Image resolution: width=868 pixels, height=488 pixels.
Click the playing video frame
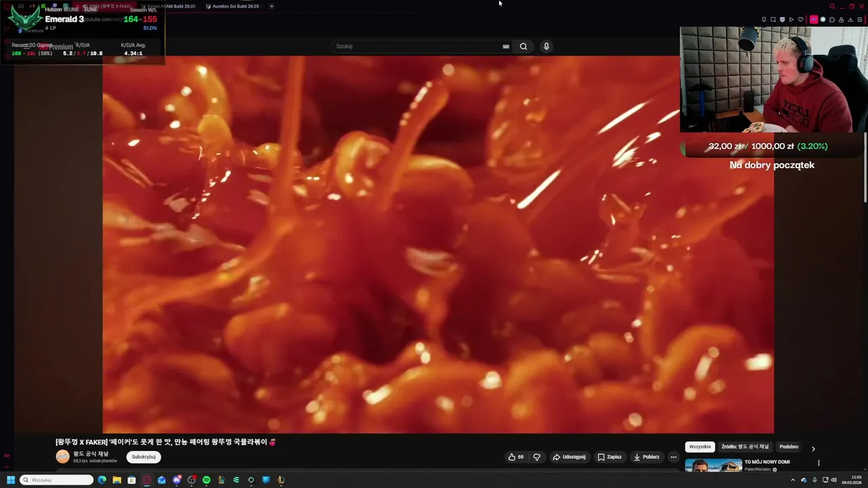click(x=438, y=244)
